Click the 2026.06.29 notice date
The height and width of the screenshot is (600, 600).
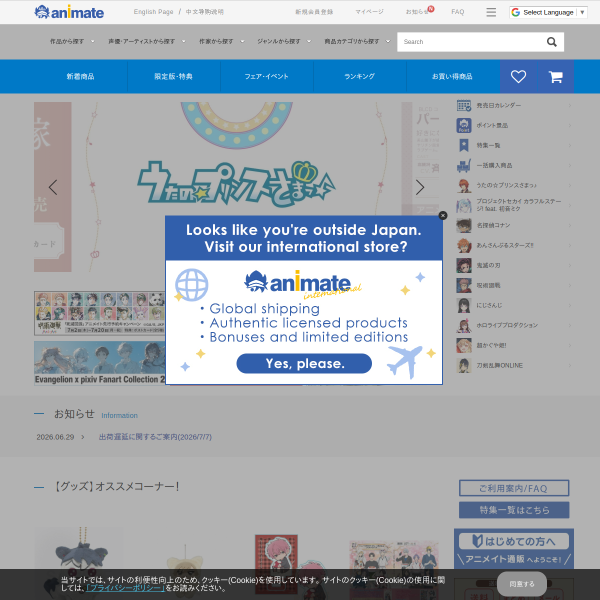55,437
